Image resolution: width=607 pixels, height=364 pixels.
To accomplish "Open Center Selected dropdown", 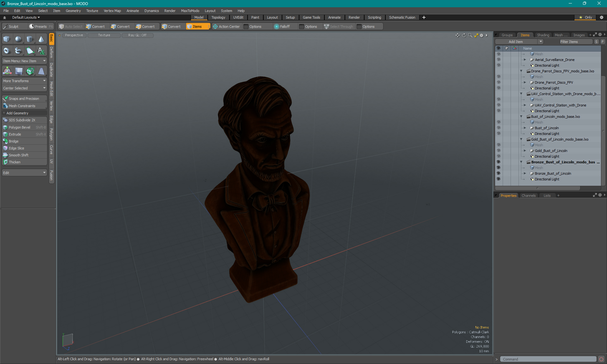I will (x=24, y=88).
